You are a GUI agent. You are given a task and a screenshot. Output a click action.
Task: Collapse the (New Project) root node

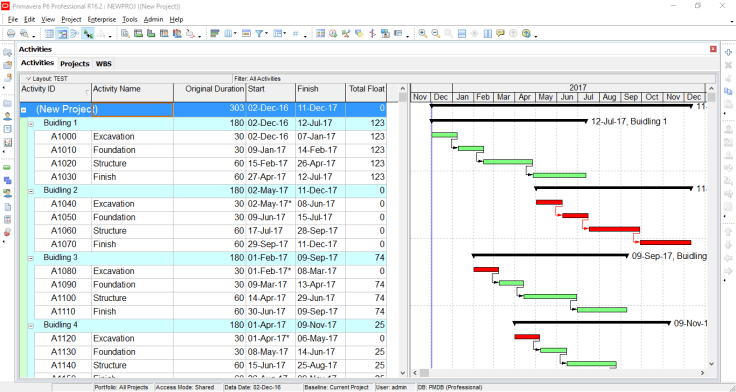tap(23, 110)
